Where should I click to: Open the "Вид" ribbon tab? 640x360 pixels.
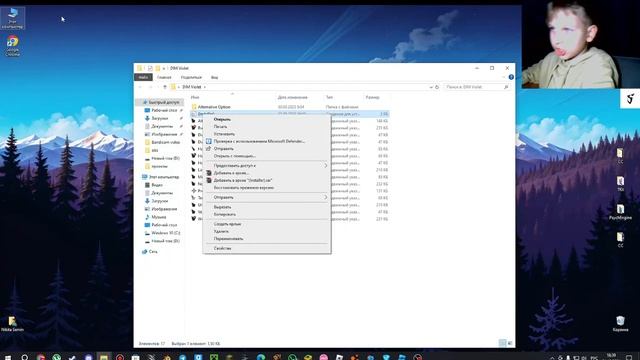click(x=214, y=77)
